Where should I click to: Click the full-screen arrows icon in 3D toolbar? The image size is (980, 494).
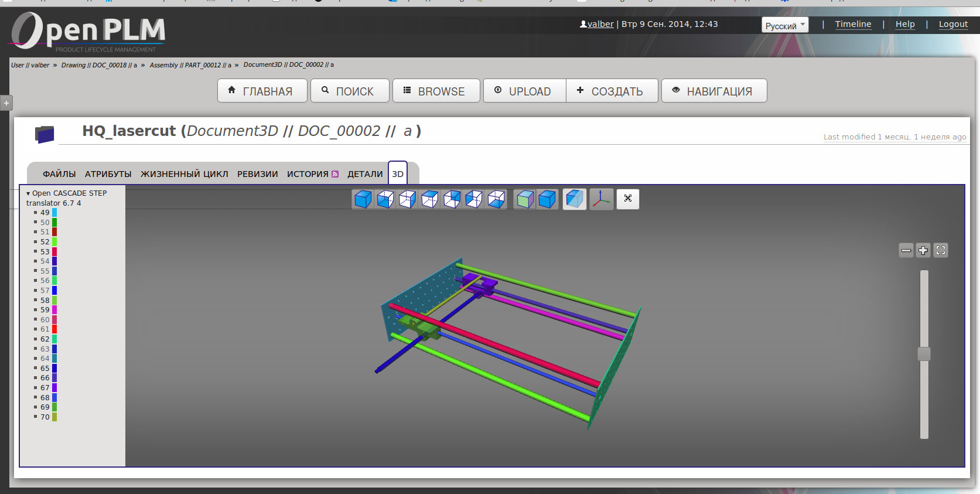click(627, 199)
